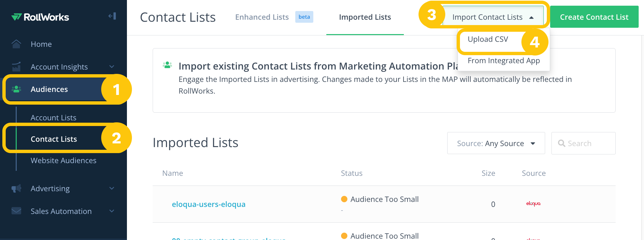Switch to the Imported Lists tab

point(365,17)
